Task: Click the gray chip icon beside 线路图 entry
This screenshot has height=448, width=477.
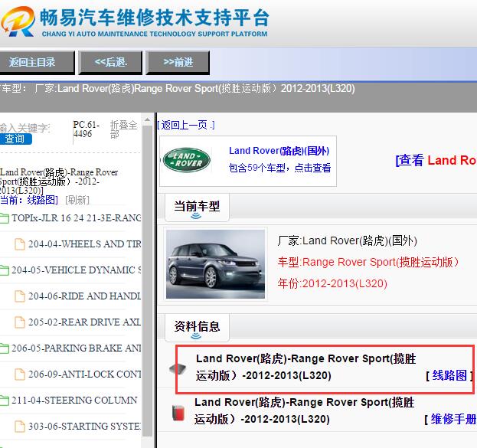Action: coord(178,369)
